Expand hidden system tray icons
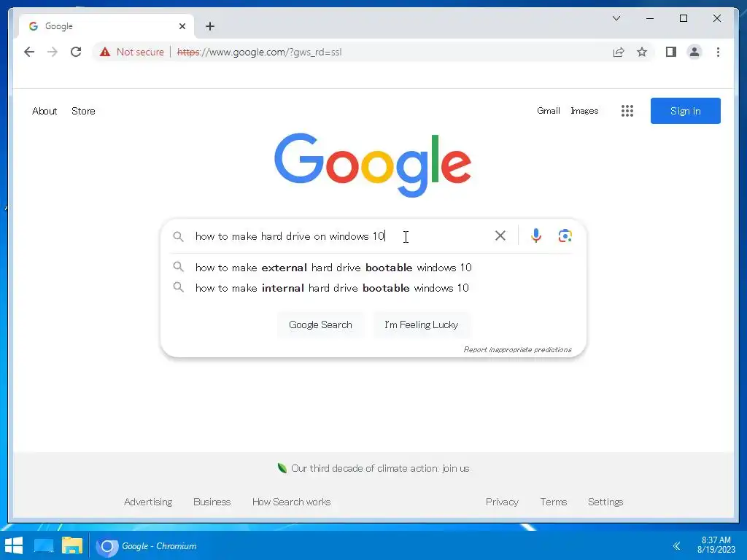The height and width of the screenshot is (560, 747). [x=676, y=545]
